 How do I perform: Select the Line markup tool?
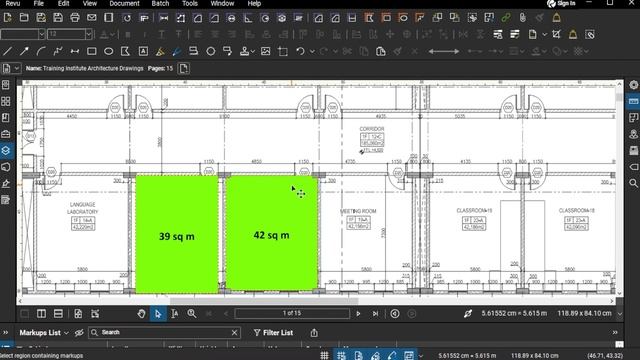[7, 51]
